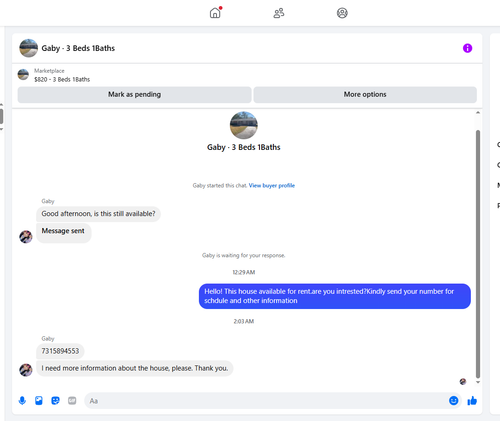
Task: Click the 2:03 AM timestamp
Action: coord(244,321)
